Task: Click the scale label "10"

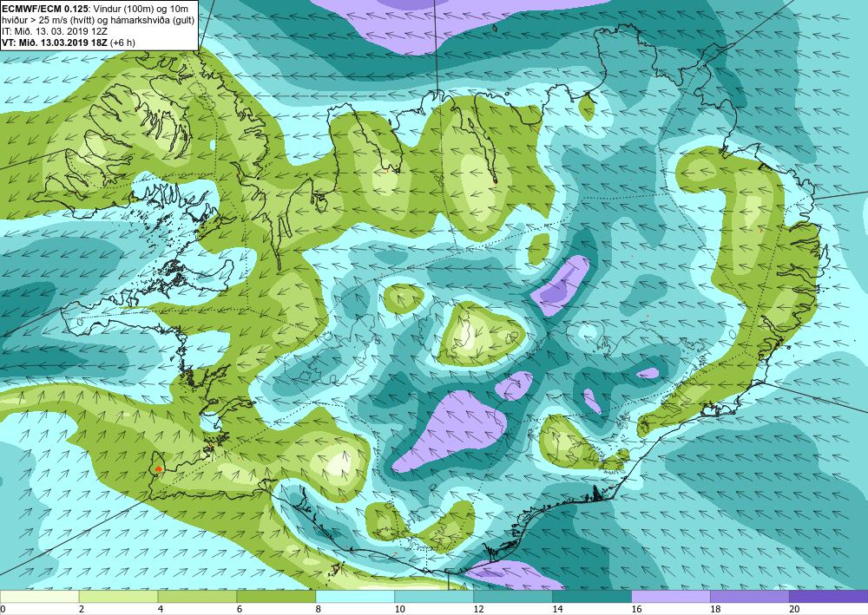Action: click(399, 610)
